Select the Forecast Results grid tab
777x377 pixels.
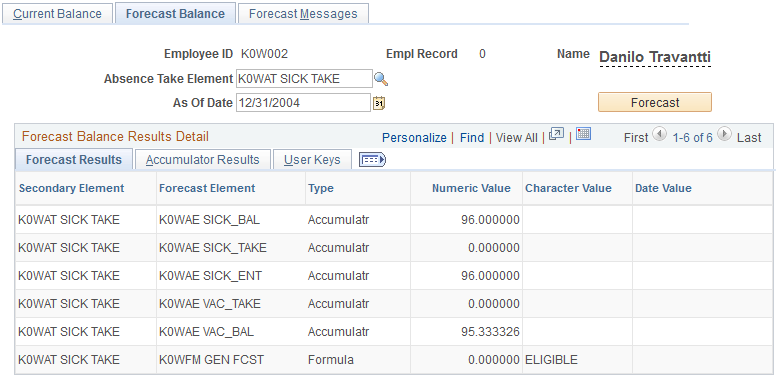click(73, 160)
